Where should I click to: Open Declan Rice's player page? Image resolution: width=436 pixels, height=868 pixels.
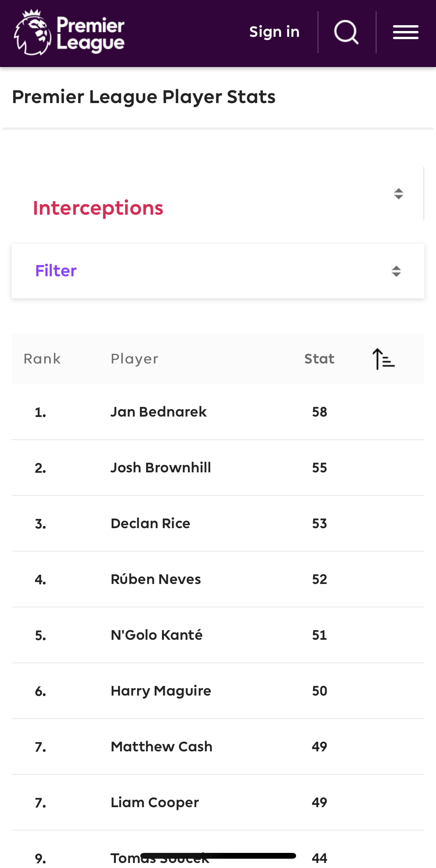pyautogui.click(x=150, y=524)
